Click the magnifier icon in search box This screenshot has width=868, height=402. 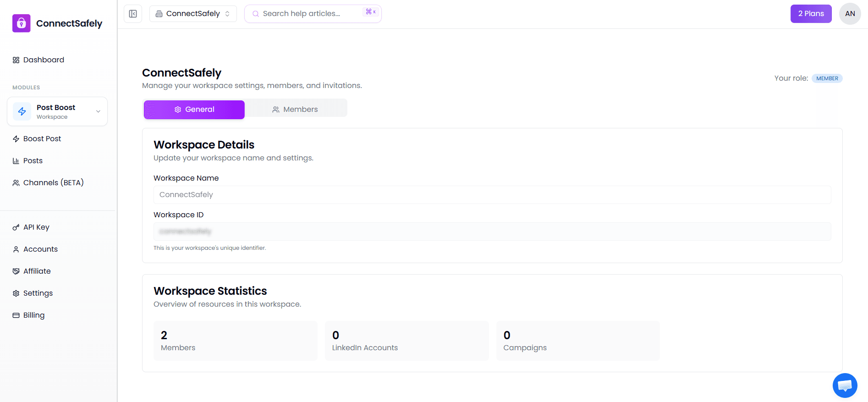(x=256, y=14)
